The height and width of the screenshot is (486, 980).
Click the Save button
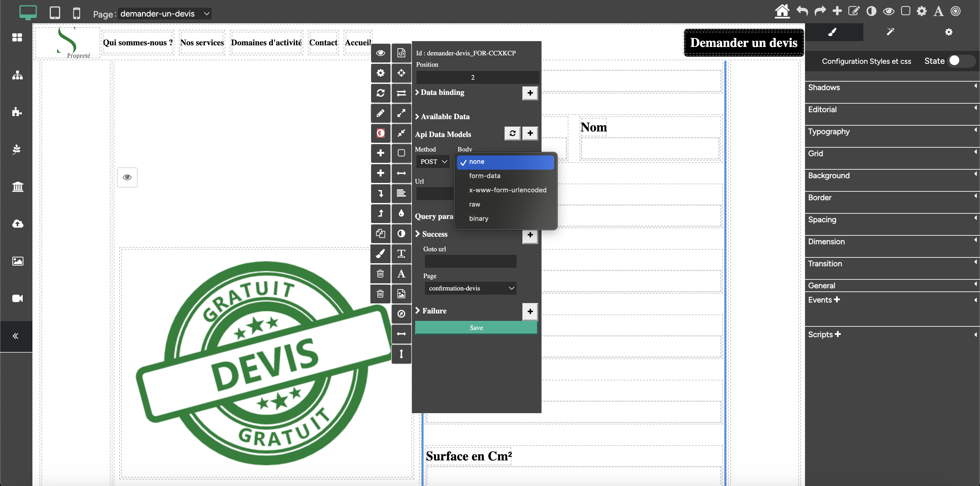pos(476,328)
